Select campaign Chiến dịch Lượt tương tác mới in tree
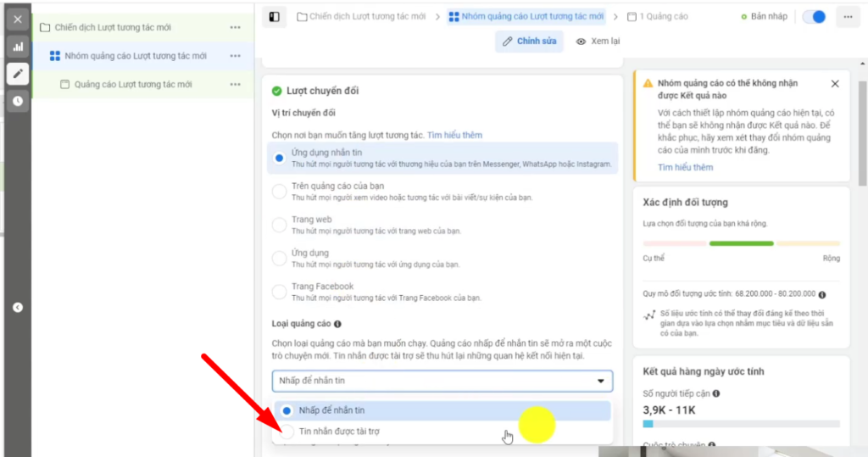Viewport: 868px width, 457px height. coord(113,27)
